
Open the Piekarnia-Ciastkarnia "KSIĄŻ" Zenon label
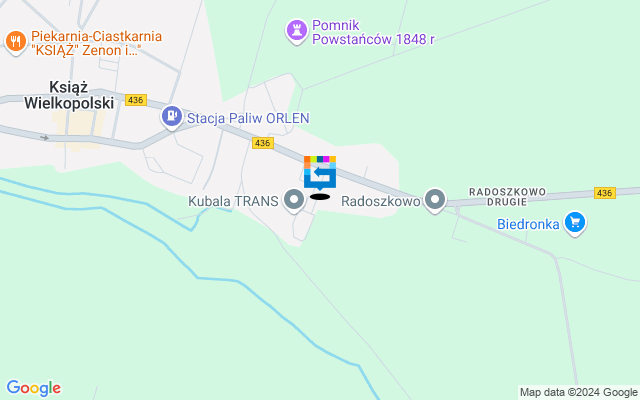[97, 43]
